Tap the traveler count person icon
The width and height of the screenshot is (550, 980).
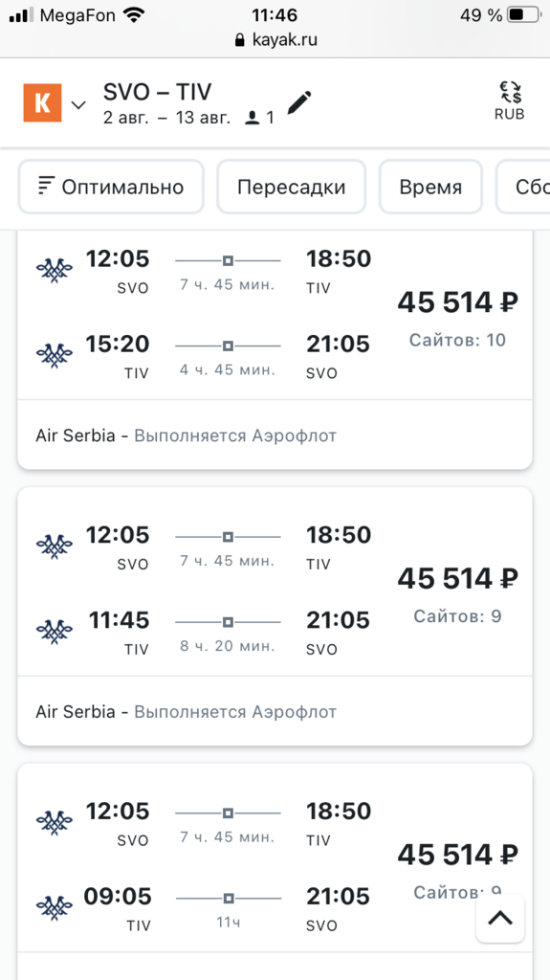[x=252, y=118]
